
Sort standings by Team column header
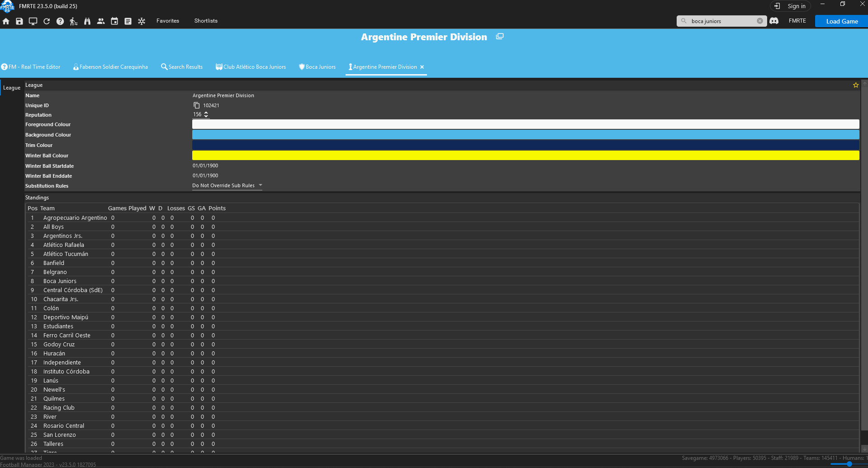pos(47,208)
